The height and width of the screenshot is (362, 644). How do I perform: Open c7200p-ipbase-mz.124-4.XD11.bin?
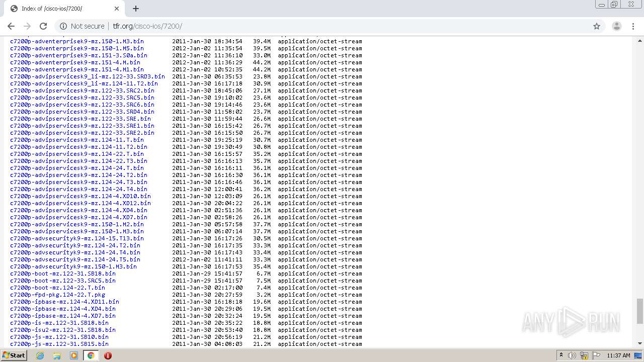pos(64,302)
